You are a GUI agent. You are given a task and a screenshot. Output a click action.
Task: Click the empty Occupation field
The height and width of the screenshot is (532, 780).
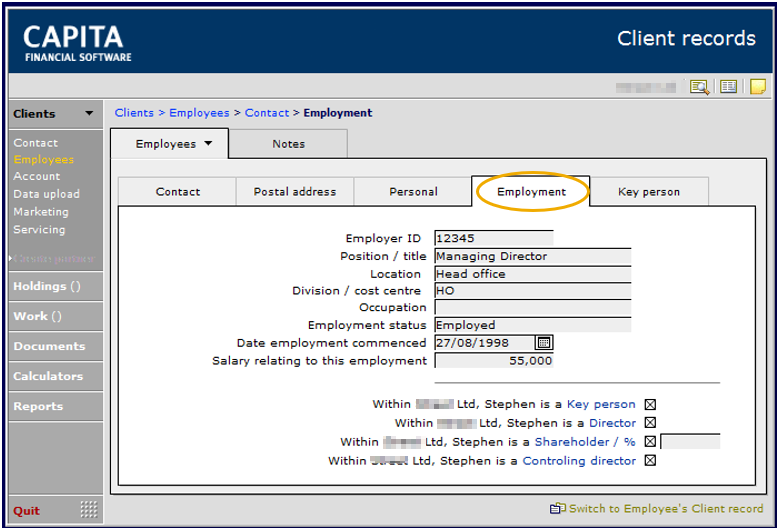tap(533, 308)
